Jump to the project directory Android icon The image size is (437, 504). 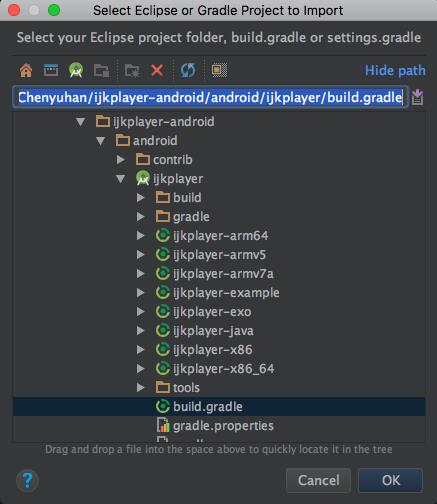click(76, 70)
